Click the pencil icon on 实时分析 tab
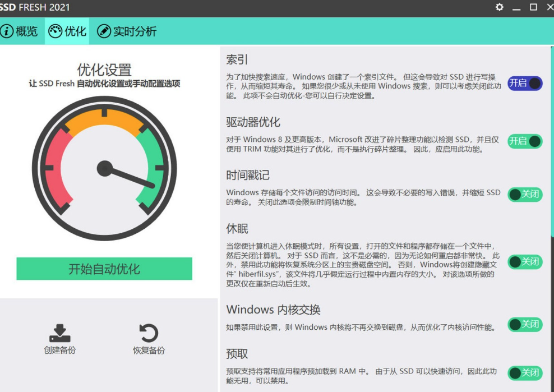 pos(104,31)
